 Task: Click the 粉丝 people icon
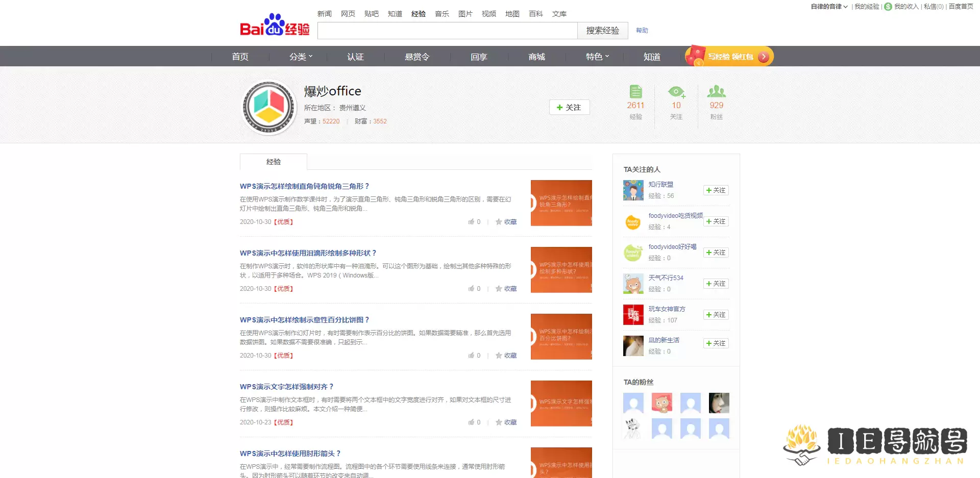pos(717,92)
